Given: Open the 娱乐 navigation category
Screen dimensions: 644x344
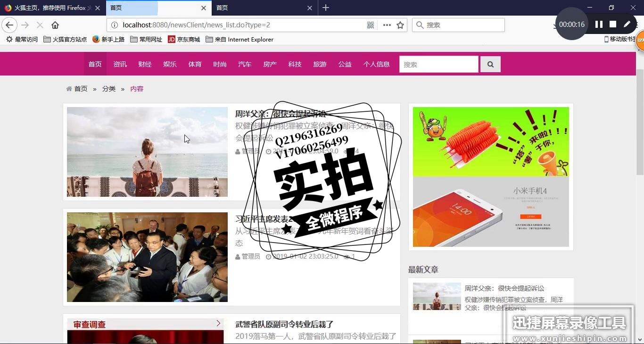Looking at the screenshot, I should [170, 64].
